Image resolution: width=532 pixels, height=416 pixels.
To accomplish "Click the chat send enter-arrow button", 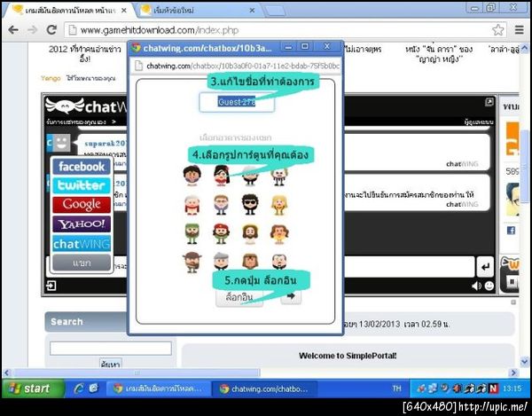I will (485, 267).
